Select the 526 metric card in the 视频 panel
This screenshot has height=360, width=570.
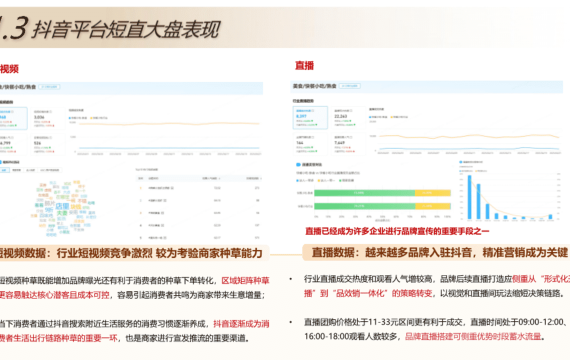coord(47,145)
